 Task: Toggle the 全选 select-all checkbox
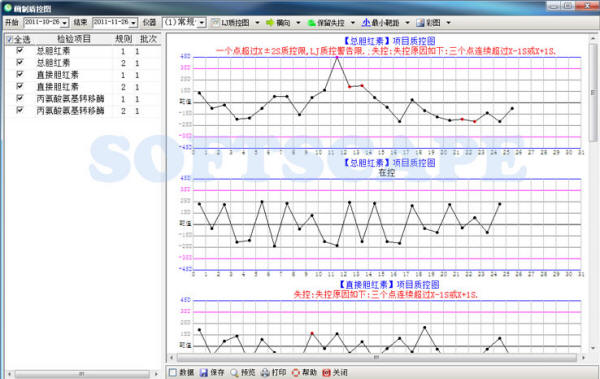tap(10, 39)
